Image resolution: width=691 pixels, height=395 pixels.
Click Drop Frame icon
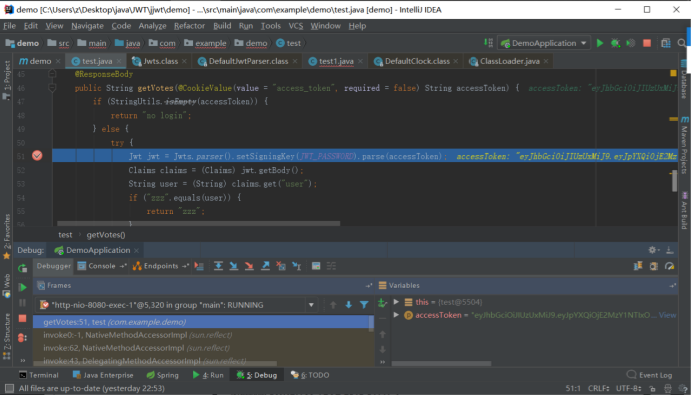pyautogui.click(x=280, y=266)
